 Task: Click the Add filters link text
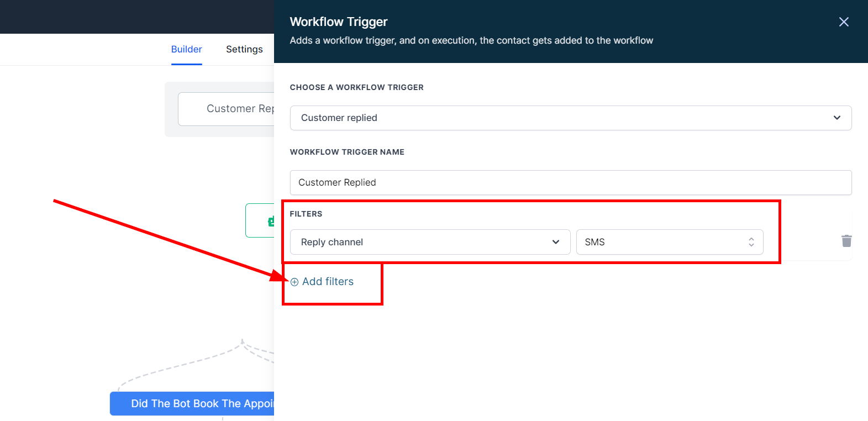pyautogui.click(x=328, y=282)
